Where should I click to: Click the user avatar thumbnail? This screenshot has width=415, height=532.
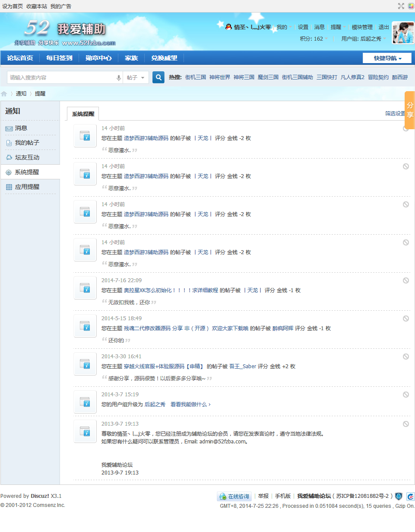[x=403, y=33]
